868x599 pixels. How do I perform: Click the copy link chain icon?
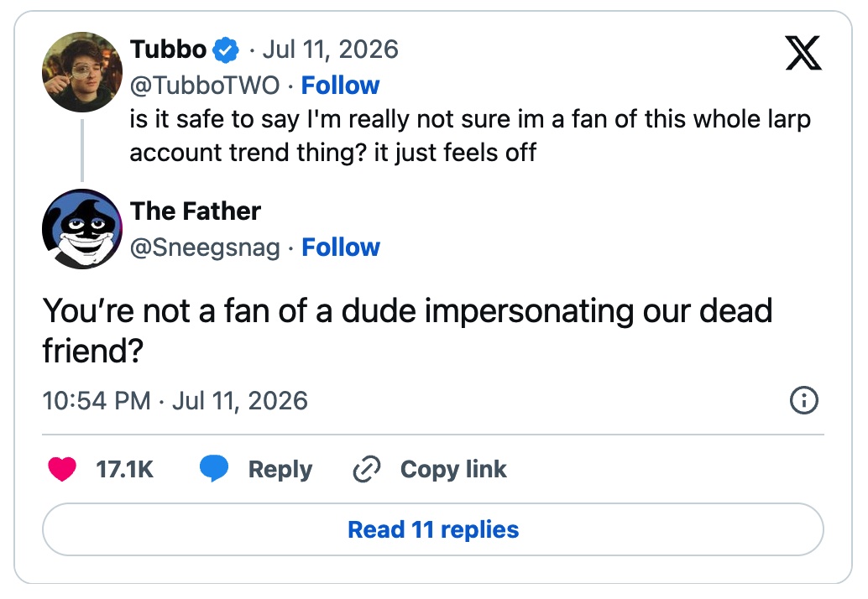(367, 469)
